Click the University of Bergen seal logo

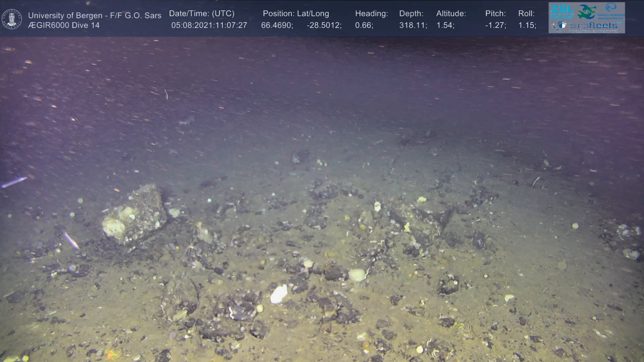pyautogui.click(x=12, y=19)
